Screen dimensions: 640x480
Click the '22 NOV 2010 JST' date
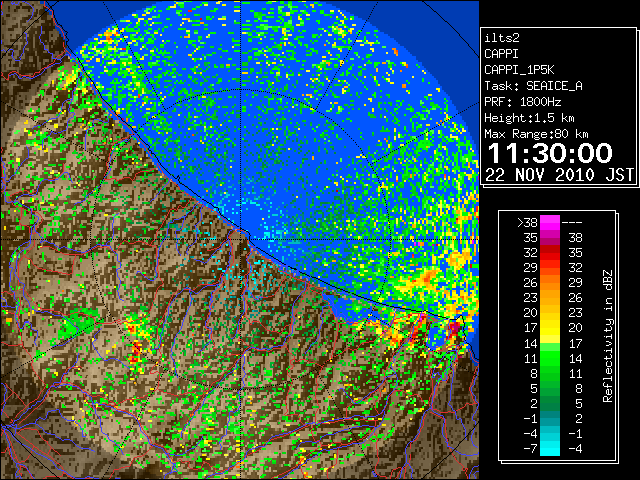[x=559, y=175]
